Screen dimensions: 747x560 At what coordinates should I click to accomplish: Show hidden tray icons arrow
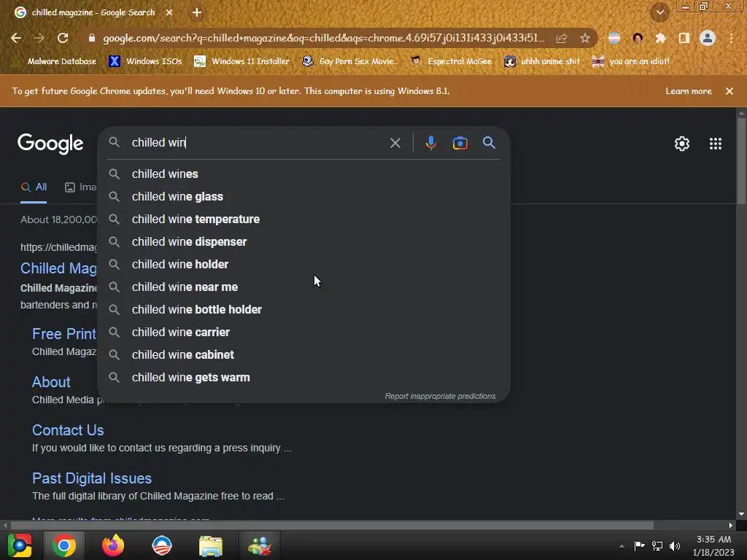tap(622, 546)
